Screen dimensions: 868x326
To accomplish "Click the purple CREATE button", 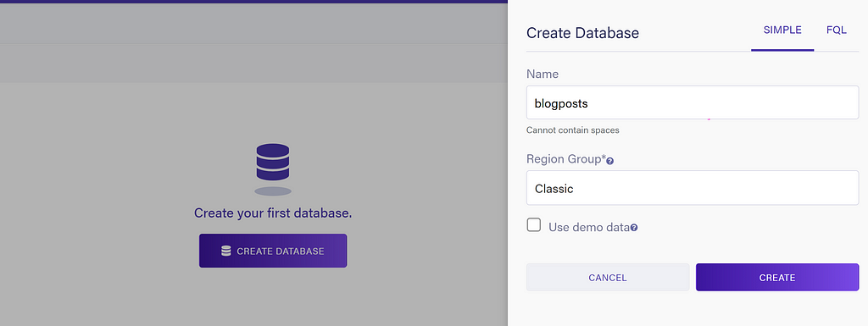I will [777, 278].
